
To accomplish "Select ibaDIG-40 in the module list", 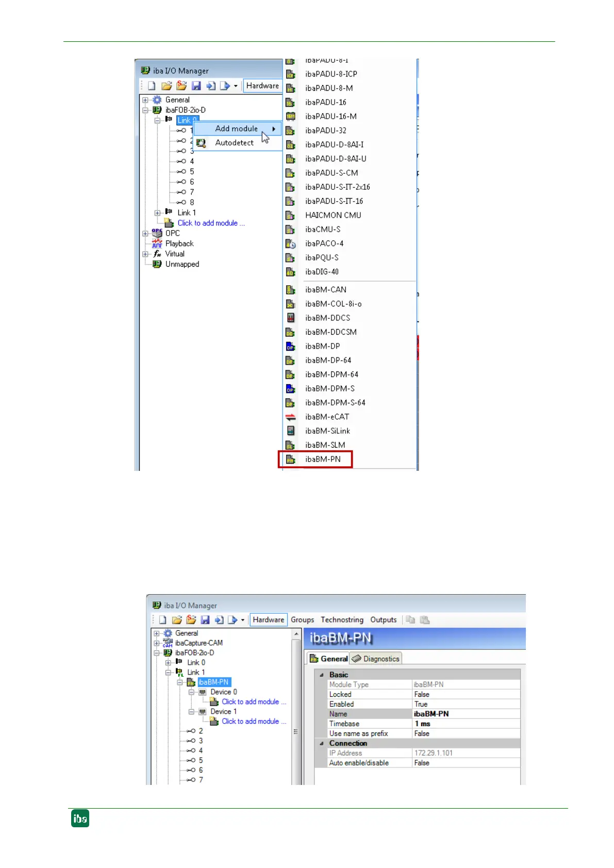I will (x=322, y=272).
